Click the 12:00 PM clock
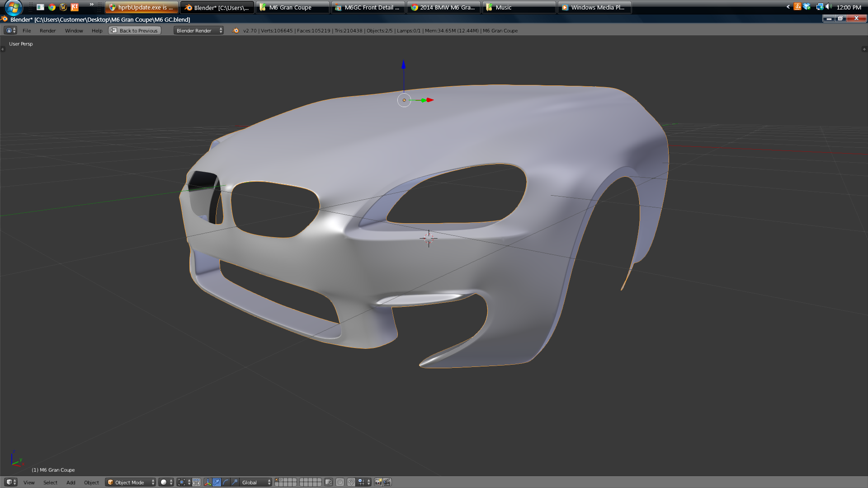 coord(849,7)
